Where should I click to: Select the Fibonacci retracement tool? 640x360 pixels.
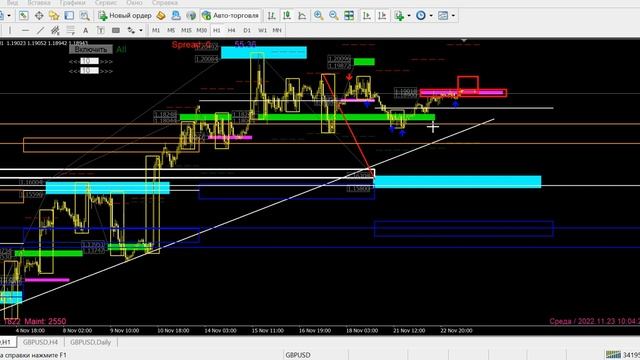pyautogui.click(x=70, y=30)
